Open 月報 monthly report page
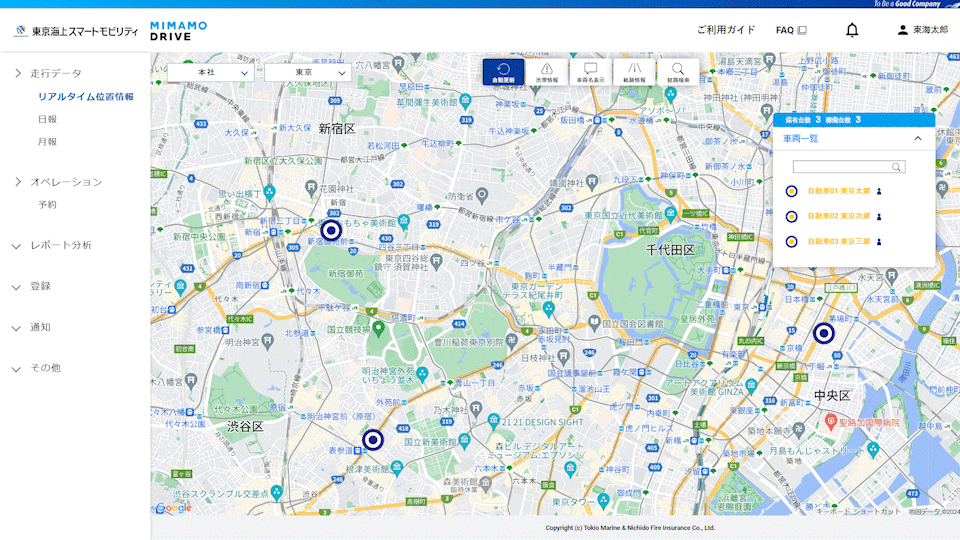The width and height of the screenshot is (960, 540). [x=47, y=142]
